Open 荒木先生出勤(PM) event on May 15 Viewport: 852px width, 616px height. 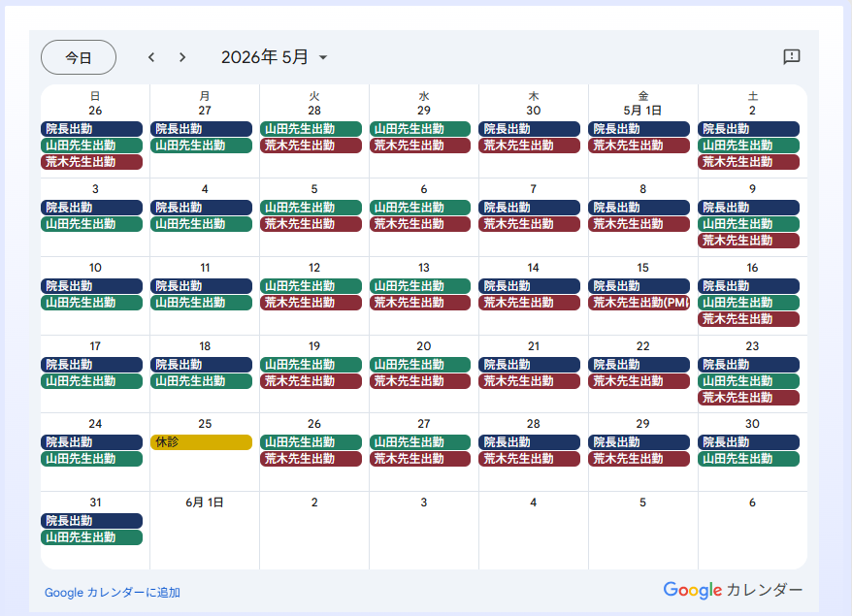click(x=639, y=303)
